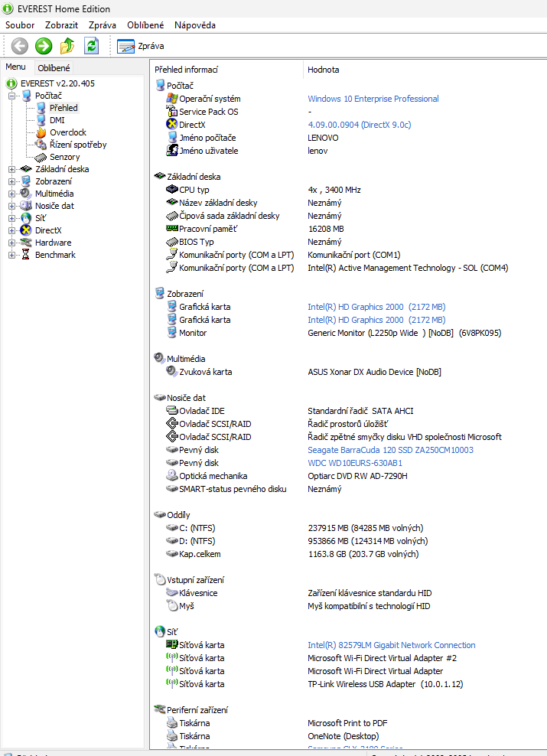This screenshot has width=547, height=756.
Task: Click the refresh toolbar icon
Action: (x=91, y=46)
